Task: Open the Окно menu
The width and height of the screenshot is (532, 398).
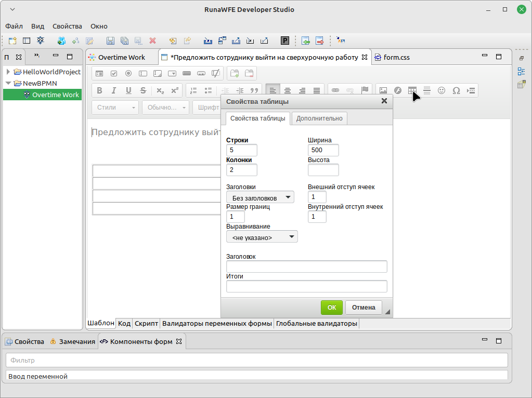Action: click(x=99, y=26)
